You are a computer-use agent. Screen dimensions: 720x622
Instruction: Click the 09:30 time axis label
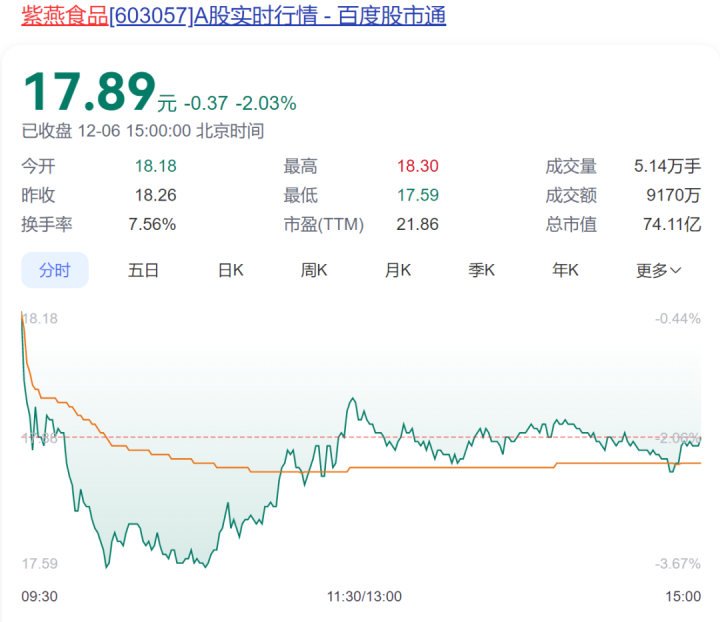pyautogui.click(x=39, y=596)
